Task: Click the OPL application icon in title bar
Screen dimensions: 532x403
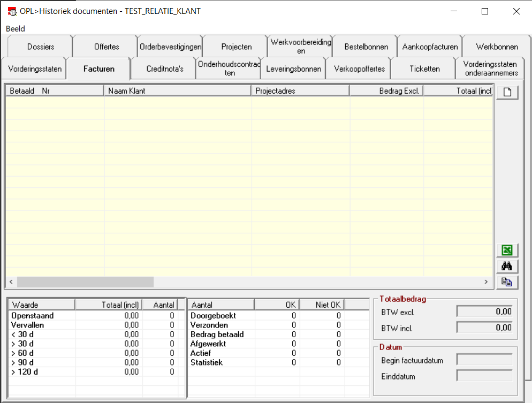Action: coord(12,11)
